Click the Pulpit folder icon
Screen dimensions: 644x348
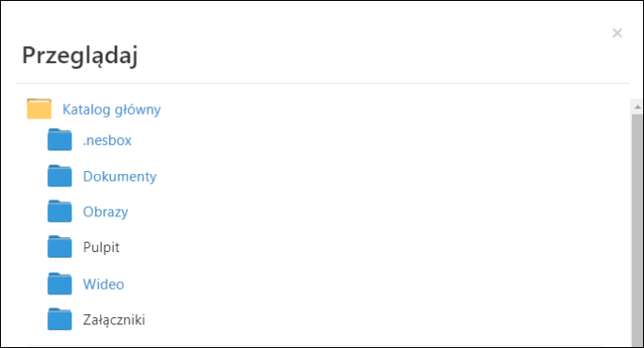(x=59, y=246)
